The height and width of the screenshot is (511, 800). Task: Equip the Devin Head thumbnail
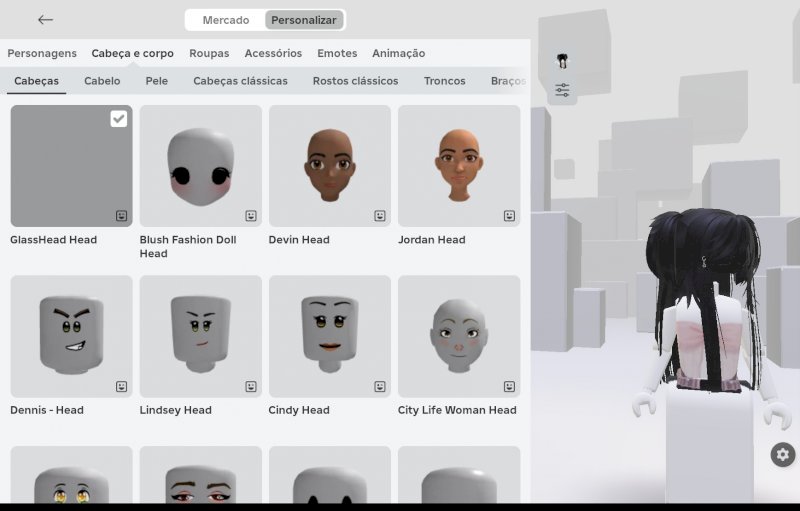330,166
